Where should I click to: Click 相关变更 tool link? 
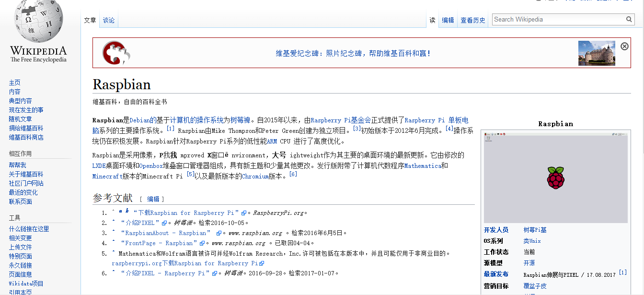[21, 238]
